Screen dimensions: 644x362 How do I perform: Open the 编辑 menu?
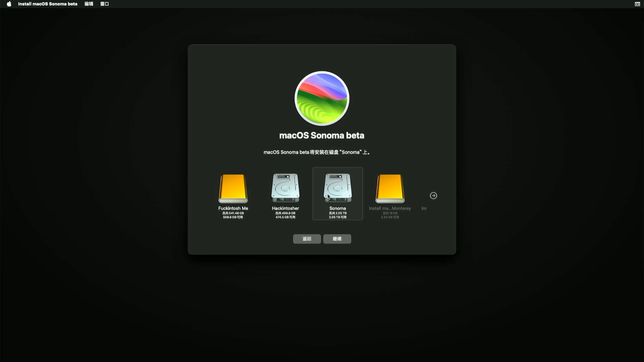coord(89,4)
